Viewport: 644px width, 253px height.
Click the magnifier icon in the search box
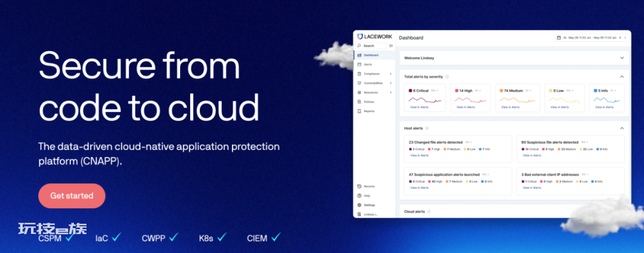pos(359,45)
